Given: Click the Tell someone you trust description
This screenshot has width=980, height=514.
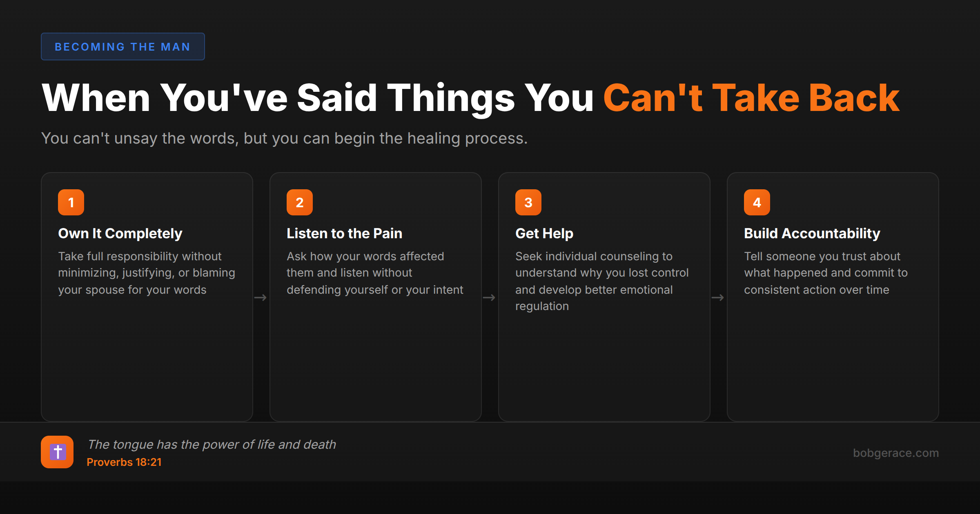Looking at the screenshot, I should [825, 273].
